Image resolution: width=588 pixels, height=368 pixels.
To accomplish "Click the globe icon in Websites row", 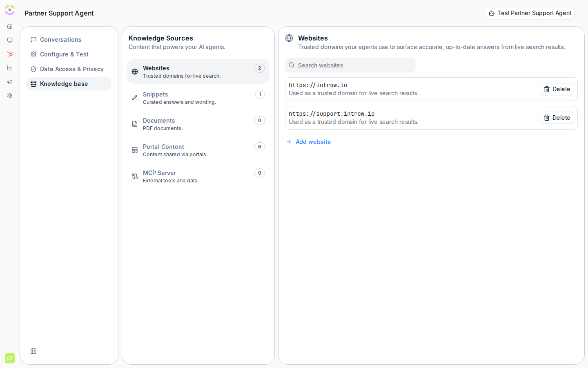I will click(x=135, y=72).
